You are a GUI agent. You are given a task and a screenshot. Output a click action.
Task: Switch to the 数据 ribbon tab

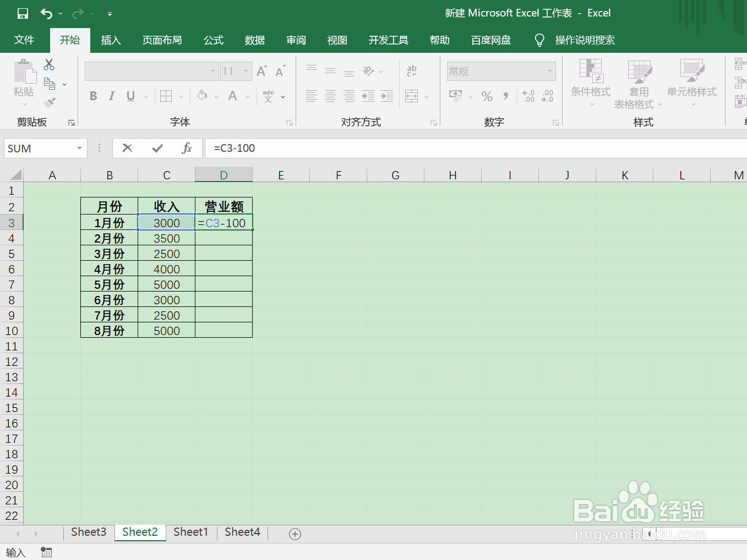tap(254, 40)
